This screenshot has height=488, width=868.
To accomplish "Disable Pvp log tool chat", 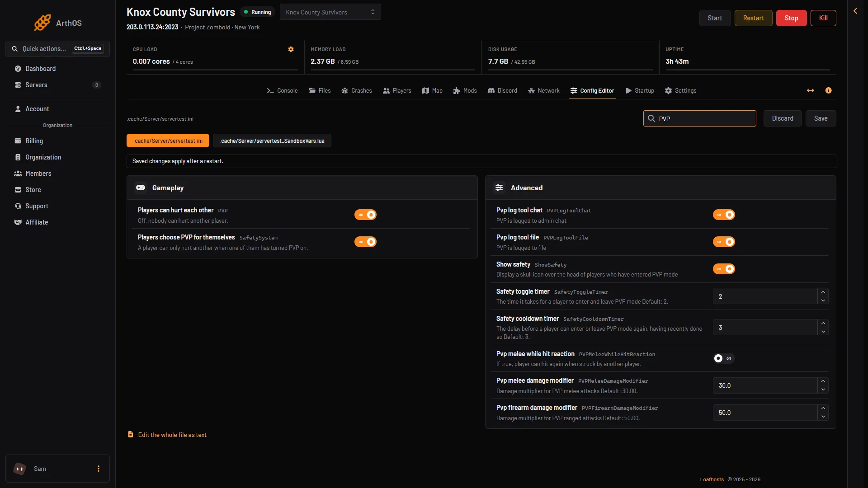I will pos(724,215).
